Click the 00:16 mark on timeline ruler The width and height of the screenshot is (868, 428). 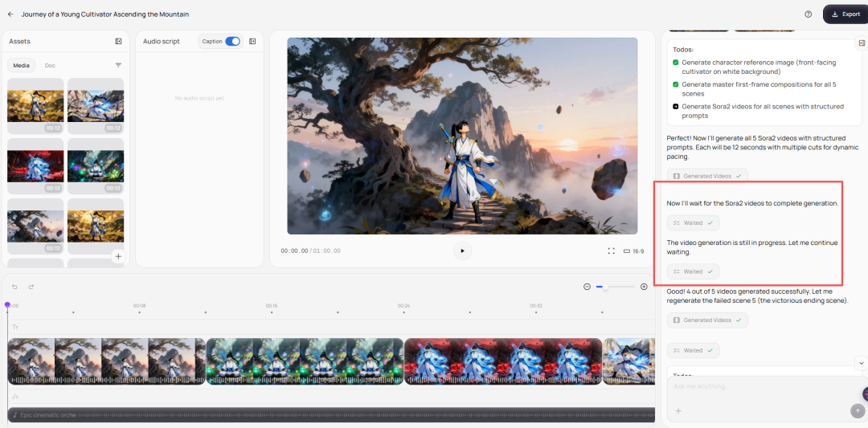(x=272, y=306)
